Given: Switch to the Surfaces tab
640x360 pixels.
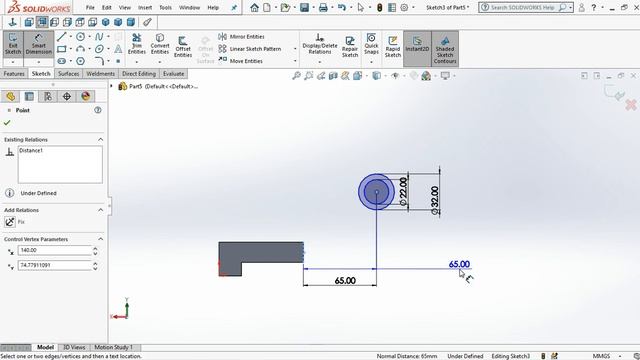Looking at the screenshot, I should [68, 73].
